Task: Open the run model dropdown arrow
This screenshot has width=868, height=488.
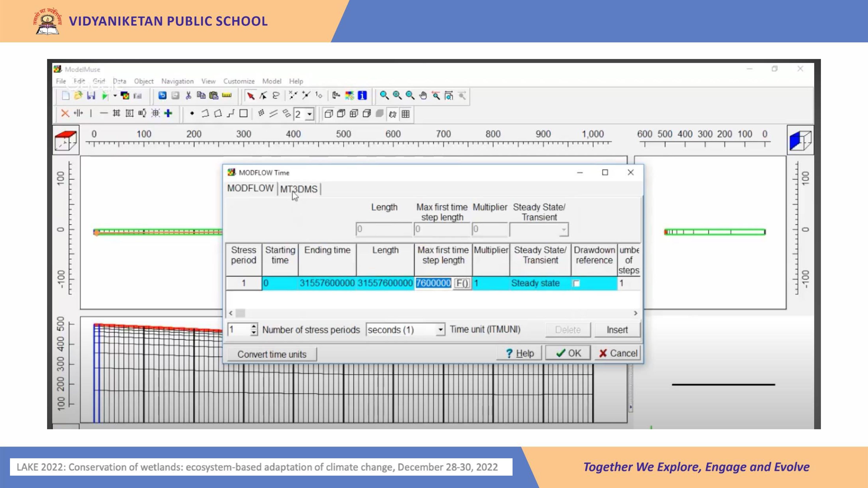Action: point(115,96)
